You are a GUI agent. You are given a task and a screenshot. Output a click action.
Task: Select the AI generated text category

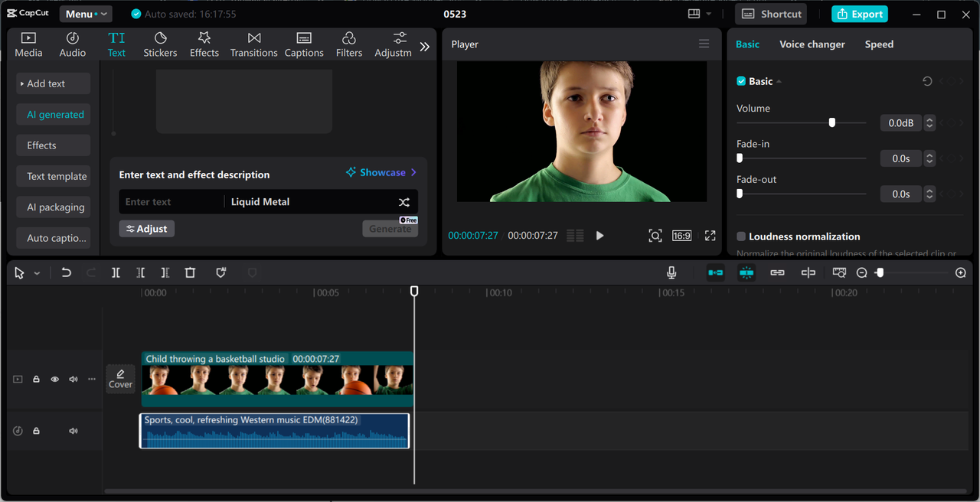tap(53, 115)
